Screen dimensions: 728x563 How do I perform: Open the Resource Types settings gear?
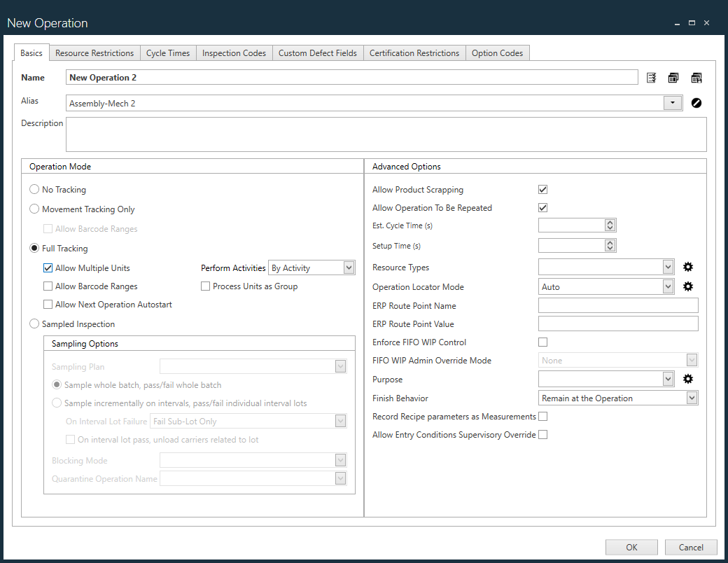click(688, 267)
